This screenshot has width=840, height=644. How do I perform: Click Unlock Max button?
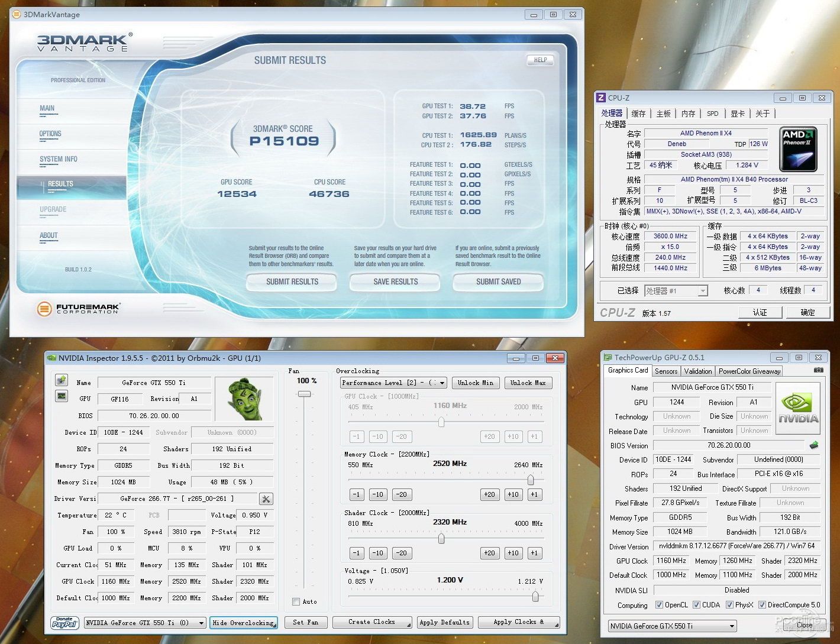coord(528,383)
